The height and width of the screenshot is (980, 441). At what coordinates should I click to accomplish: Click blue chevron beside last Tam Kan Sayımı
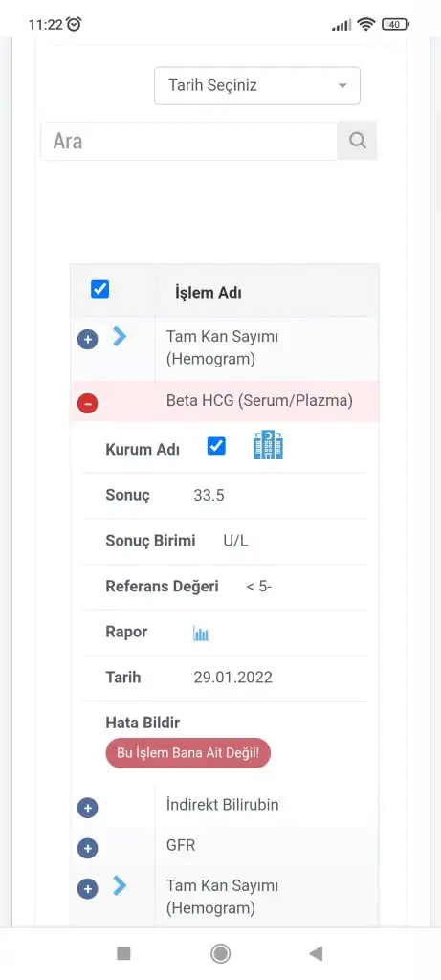120,885
